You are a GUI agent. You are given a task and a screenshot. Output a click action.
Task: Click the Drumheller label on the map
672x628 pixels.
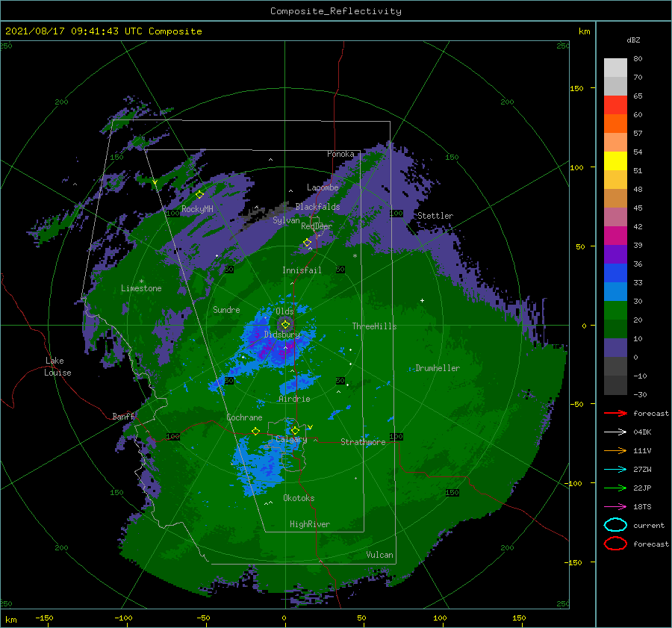point(438,368)
